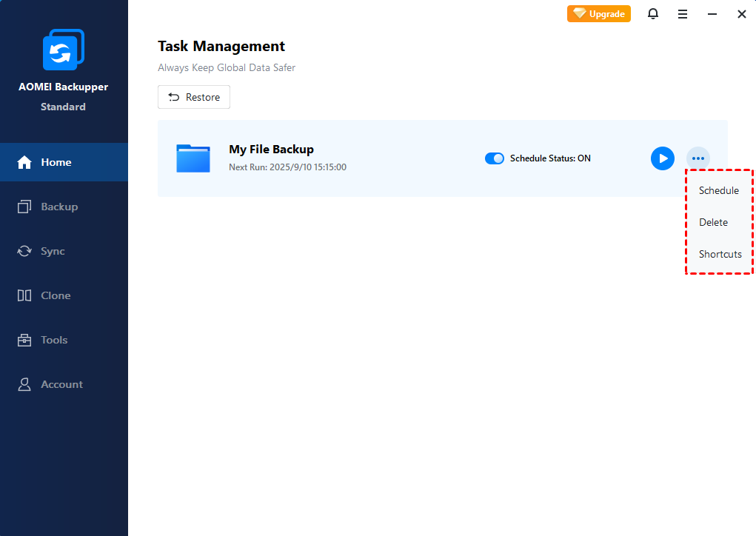Open the Account section in sidebar
The height and width of the screenshot is (536, 756).
pyautogui.click(x=64, y=384)
